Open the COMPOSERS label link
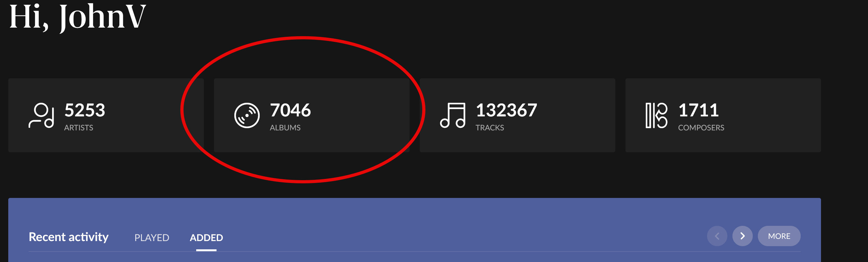868x262 pixels. 701,128
